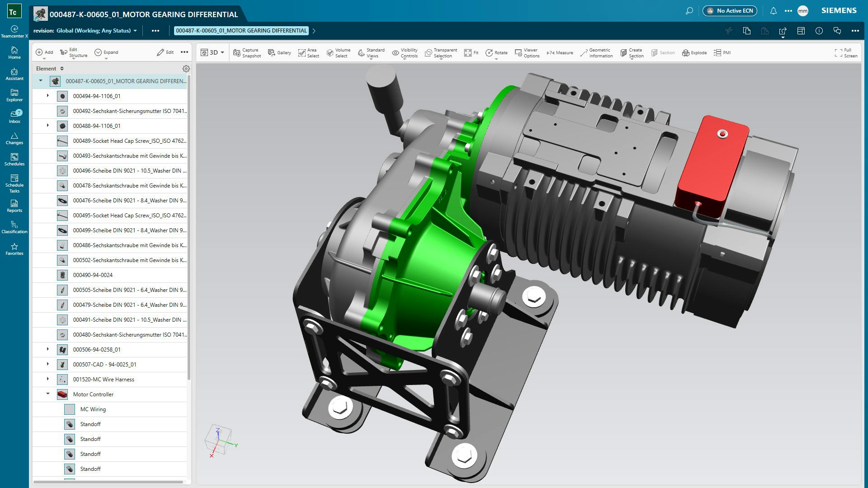868x488 pixels.
Task: Toggle PMI display in the viewer
Action: (722, 52)
